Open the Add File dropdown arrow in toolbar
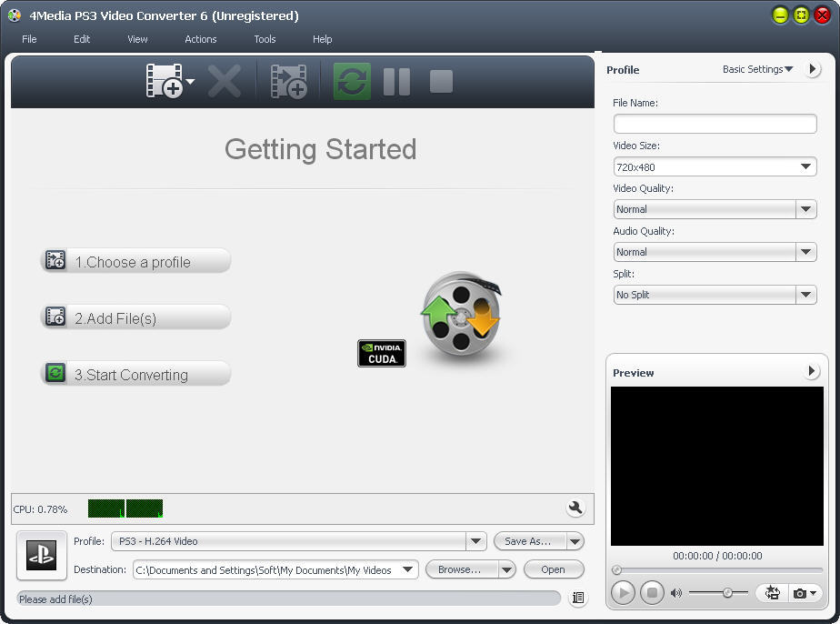The height and width of the screenshot is (624, 840). pyautogui.click(x=190, y=82)
